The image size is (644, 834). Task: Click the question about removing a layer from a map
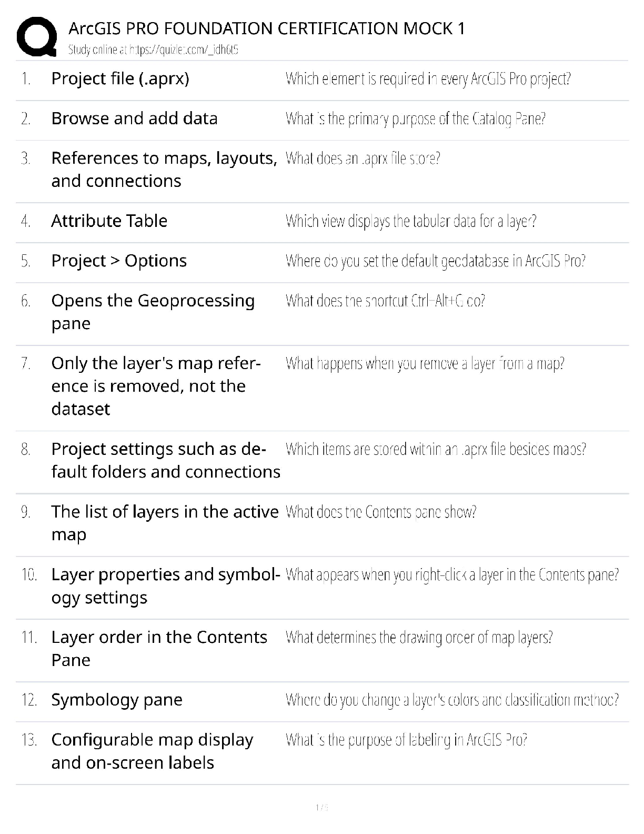tap(425, 363)
